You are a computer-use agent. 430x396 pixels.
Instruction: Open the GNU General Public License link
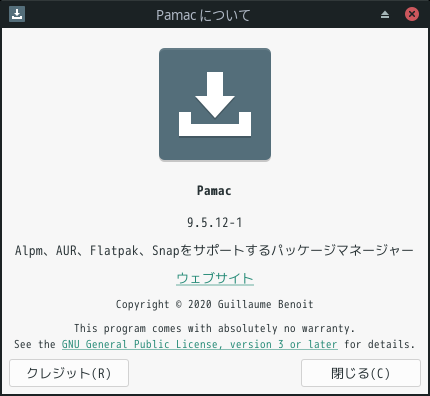pyautogui.click(x=200, y=344)
